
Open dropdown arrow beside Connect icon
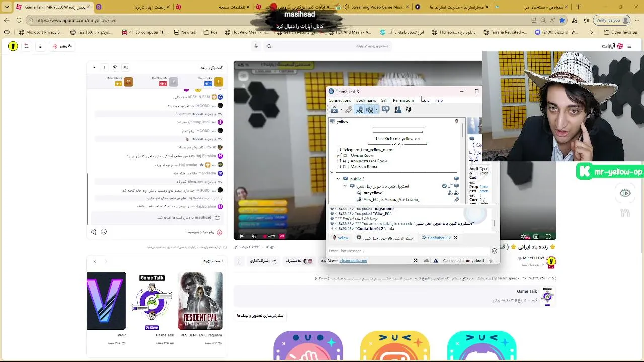[x=341, y=110]
